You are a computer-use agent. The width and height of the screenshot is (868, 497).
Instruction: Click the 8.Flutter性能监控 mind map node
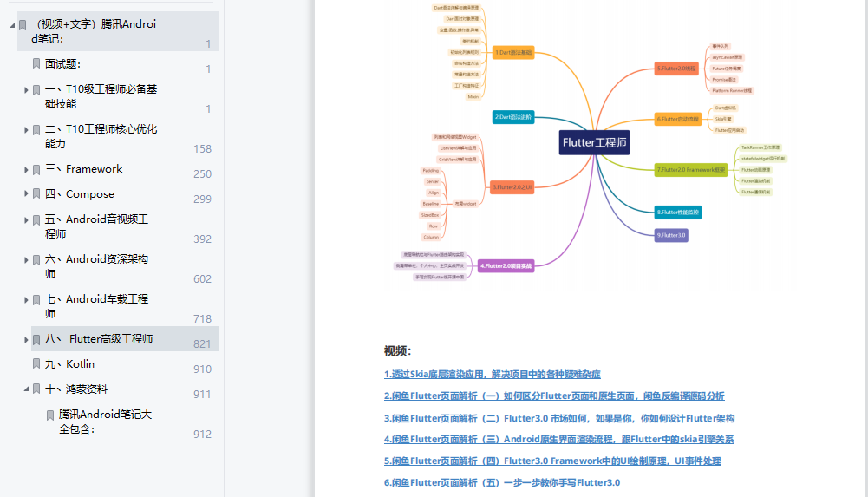point(677,212)
